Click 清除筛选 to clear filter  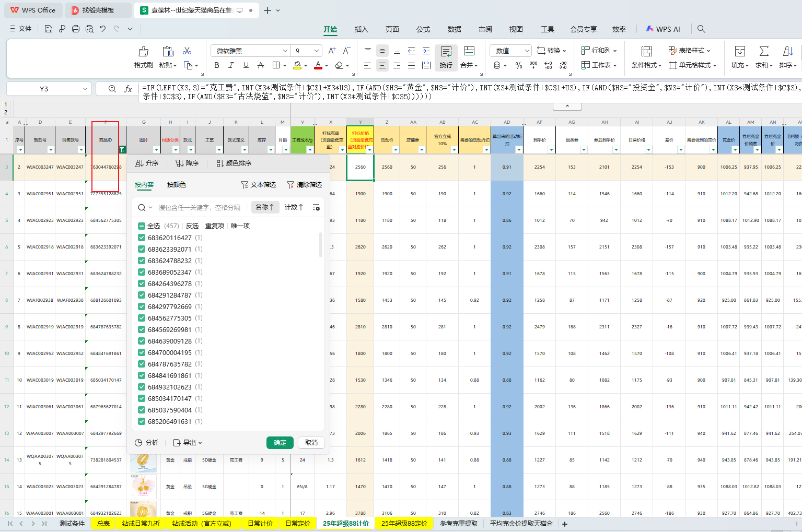click(x=304, y=185)
